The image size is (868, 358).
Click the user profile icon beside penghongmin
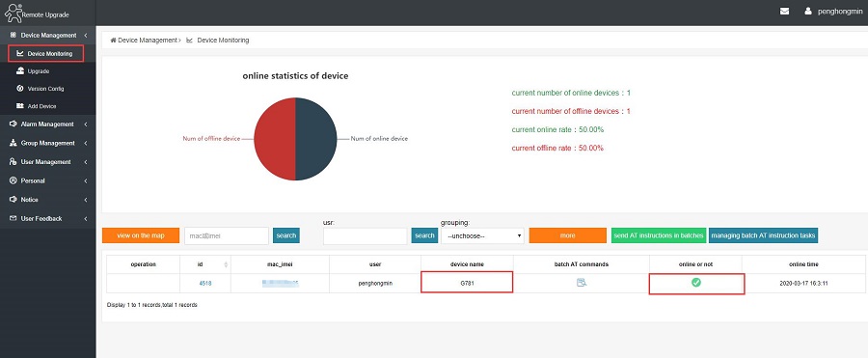(808, 11)
